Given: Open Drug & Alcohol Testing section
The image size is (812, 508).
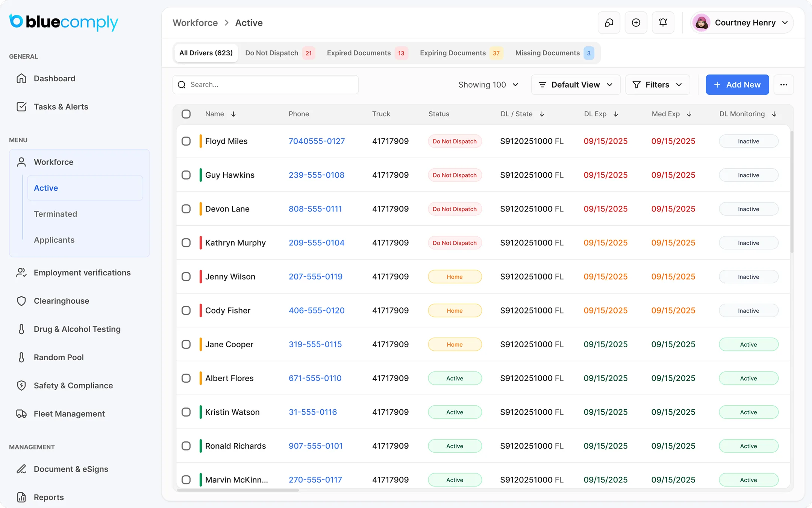Looking at the screenshot, I should (77, 329).
